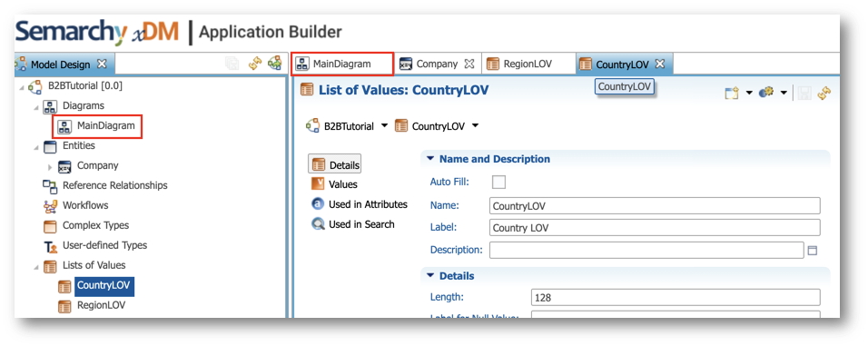
Task: Click the B2BTutorial model icon in tree
Action: [35, 87]
